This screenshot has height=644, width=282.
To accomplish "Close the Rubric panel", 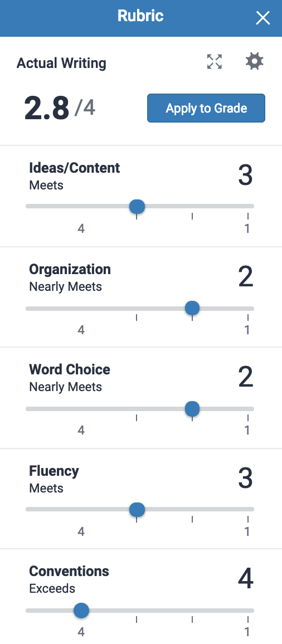I will point(262,18).
